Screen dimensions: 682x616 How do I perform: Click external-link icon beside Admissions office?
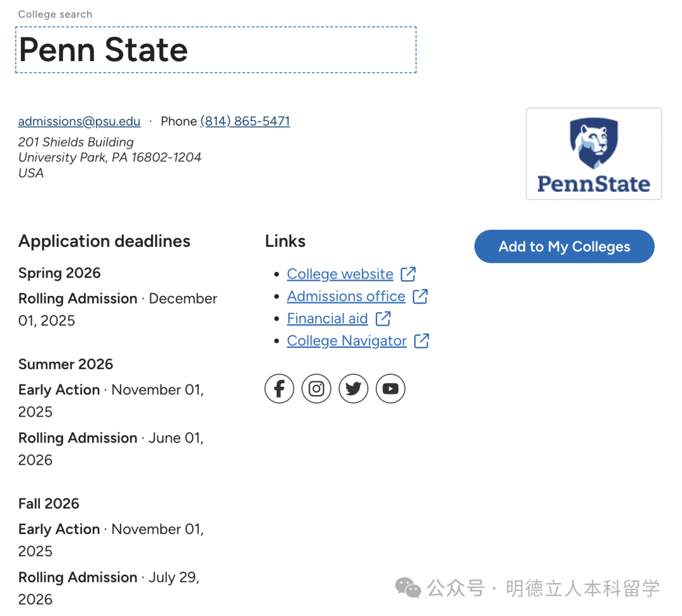pyautogui.click(x=421, y=296)
